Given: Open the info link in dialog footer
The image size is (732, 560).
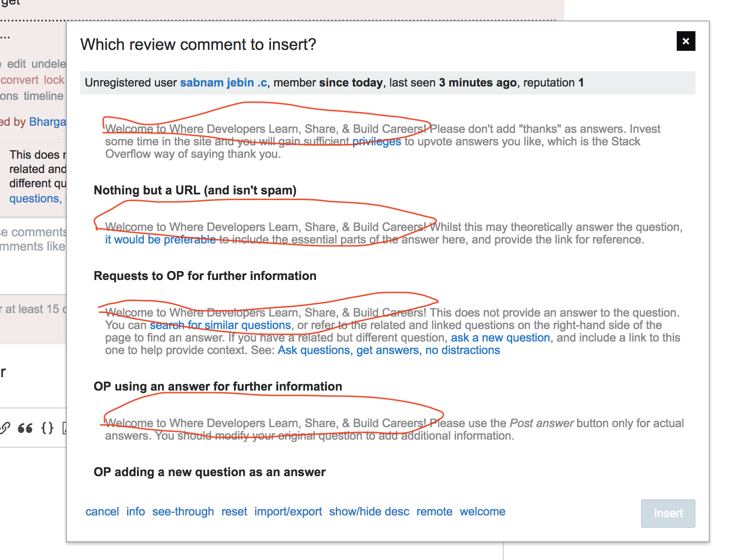Looking at the screenshot, I should (x=136, y=511).
